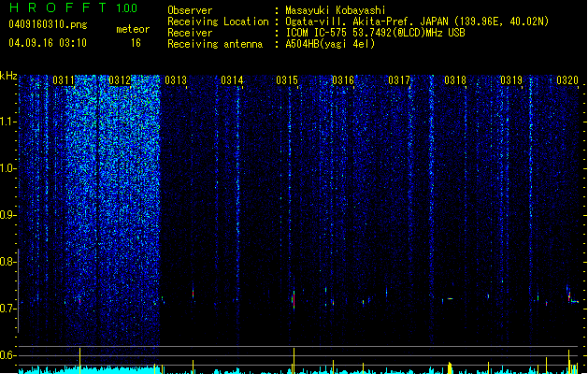Click the 'meteor' count label
Screen dimensions: 588x374
133,29
